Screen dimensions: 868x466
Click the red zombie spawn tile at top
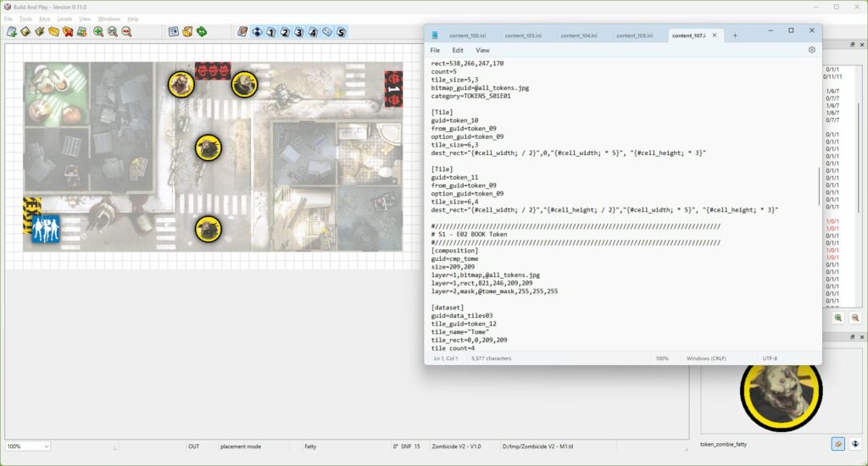(213, 71)
